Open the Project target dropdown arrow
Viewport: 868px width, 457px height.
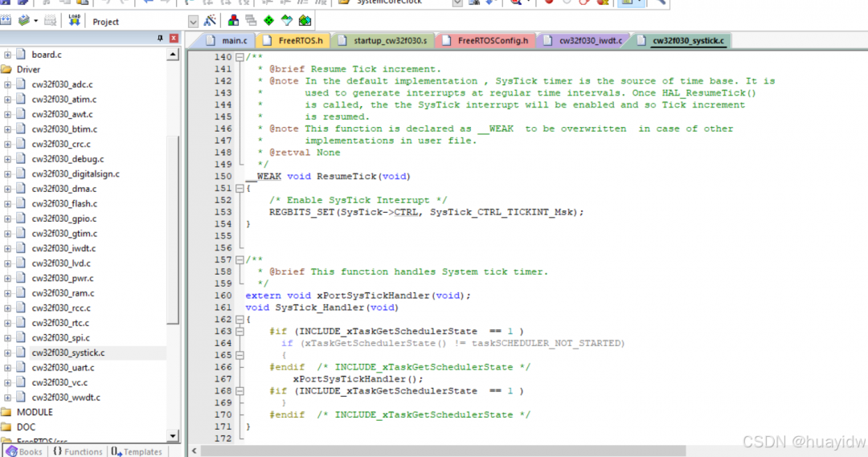pos(193,22)
